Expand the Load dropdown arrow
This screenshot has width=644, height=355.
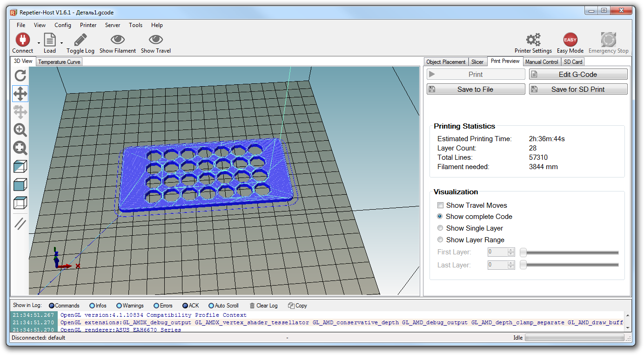(x=61, y=43)
